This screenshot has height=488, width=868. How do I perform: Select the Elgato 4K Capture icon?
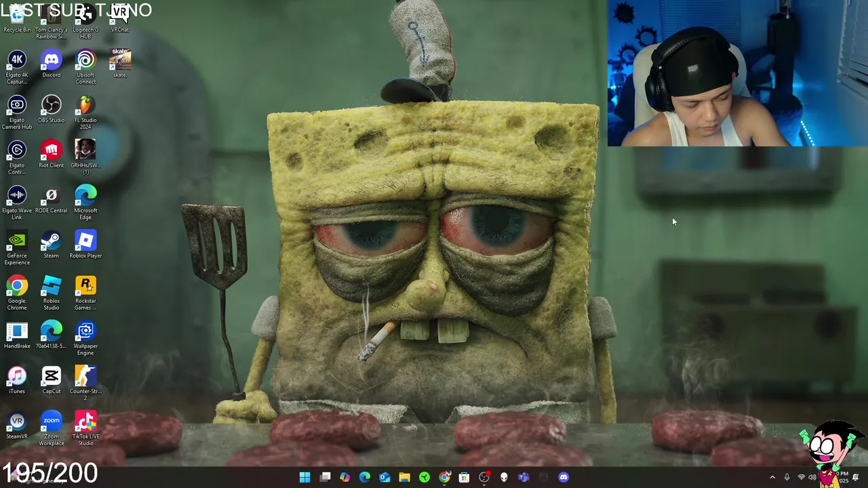click(x=17, y=68)
